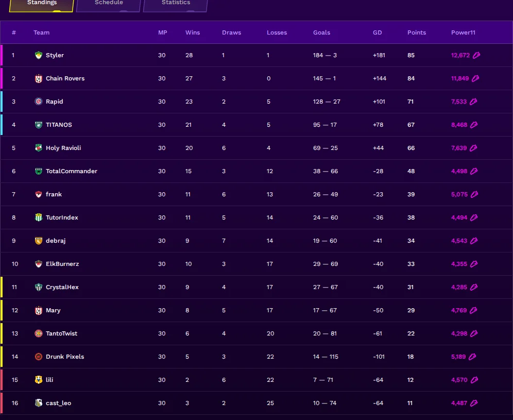513x420 pixels.
Task: Click the cast_leo team crest icon
Action: tap(39, 403)
